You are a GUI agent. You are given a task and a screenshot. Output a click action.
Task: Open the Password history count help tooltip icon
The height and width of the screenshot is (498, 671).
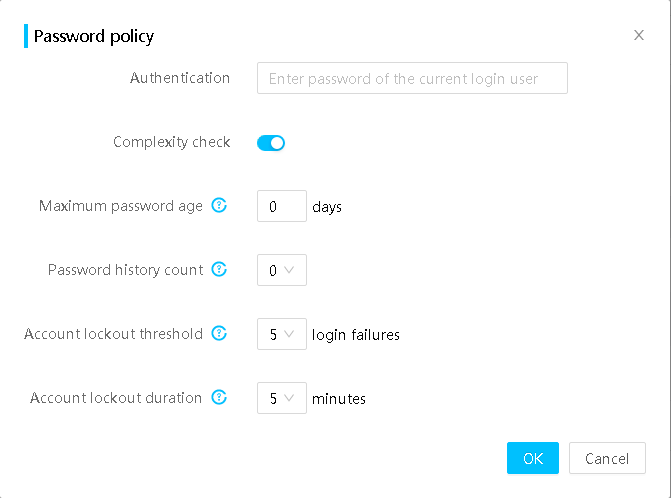[219, 270]
